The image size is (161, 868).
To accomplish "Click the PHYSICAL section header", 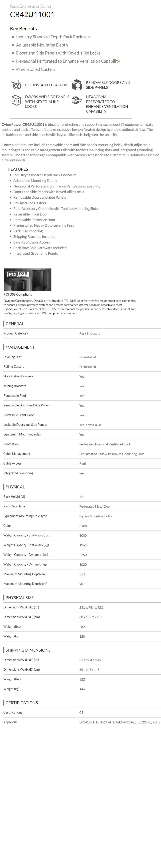I will tap(15, 487).
